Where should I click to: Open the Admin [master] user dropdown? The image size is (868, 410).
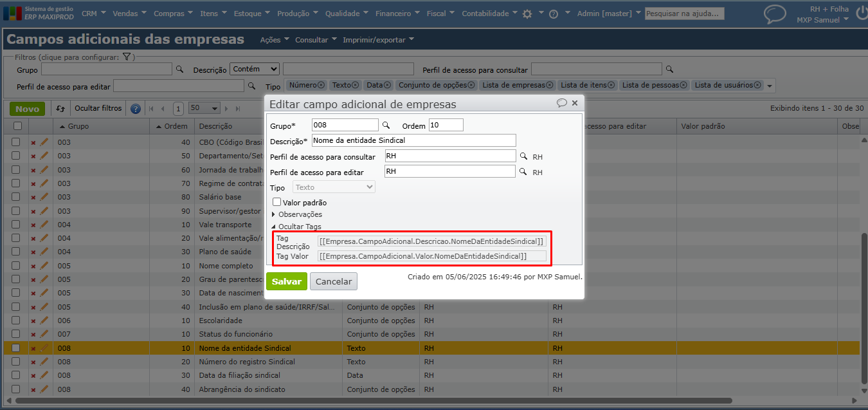[609, 14]
